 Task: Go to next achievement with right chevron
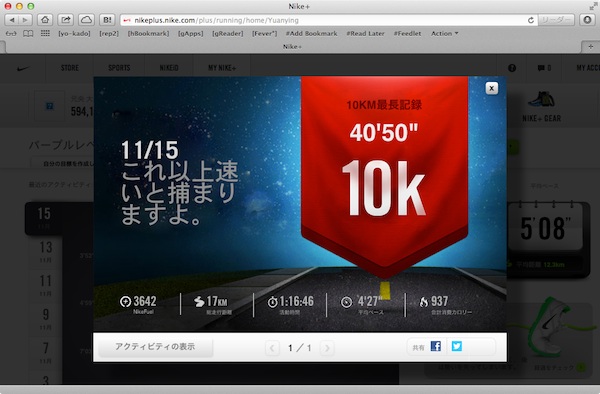[x=327, y=348]
